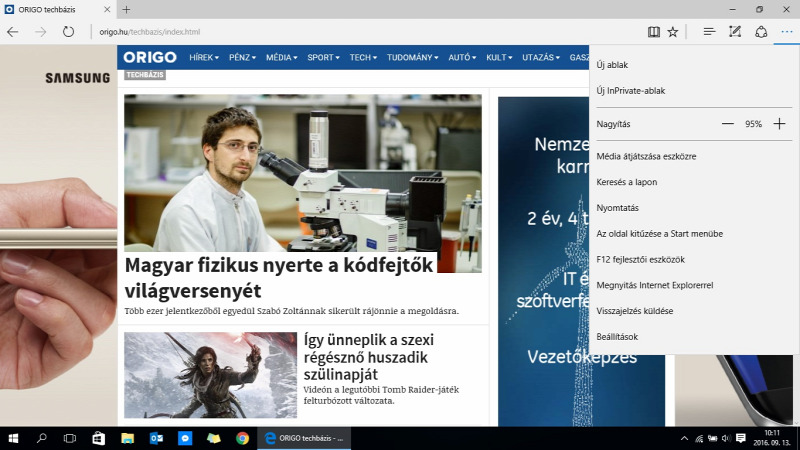Image resolution: width=800 pixels, height=450 pixels.
Task: Open the Hub lines icon
Action: click(709, 32)
